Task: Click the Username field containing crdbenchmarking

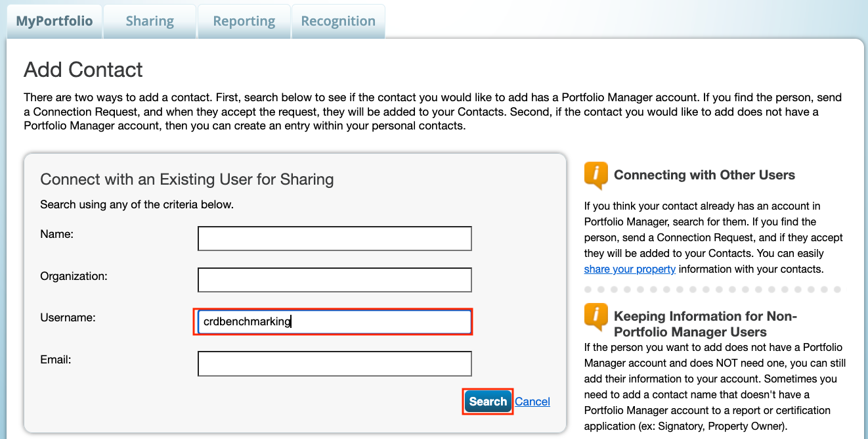Action: [x=334, y=321]
